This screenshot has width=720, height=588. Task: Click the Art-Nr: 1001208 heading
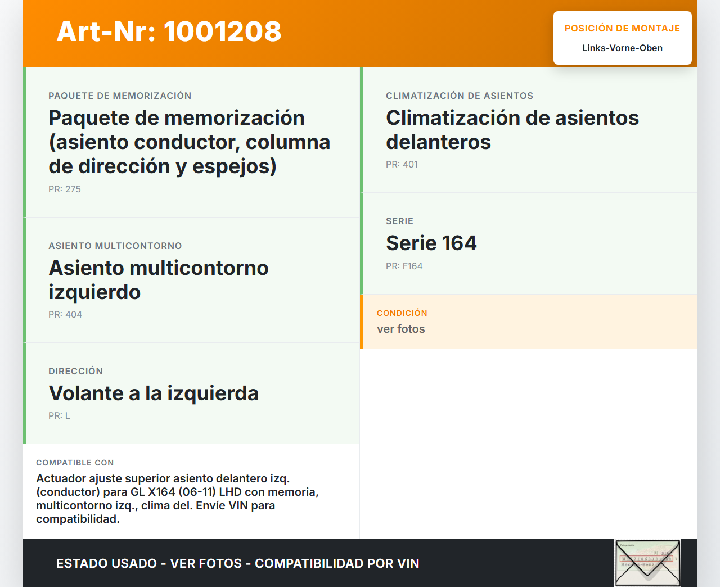tap(169, 31)
